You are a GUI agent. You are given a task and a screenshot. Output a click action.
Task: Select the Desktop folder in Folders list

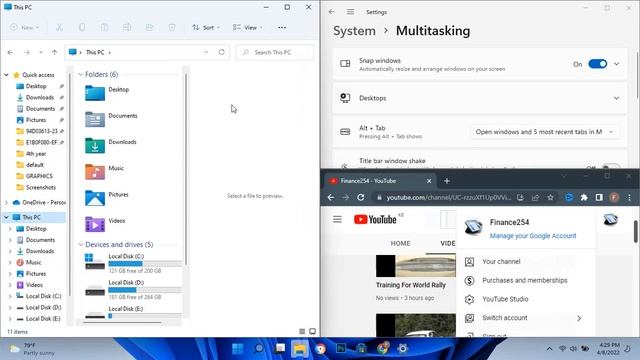(107, 93)
